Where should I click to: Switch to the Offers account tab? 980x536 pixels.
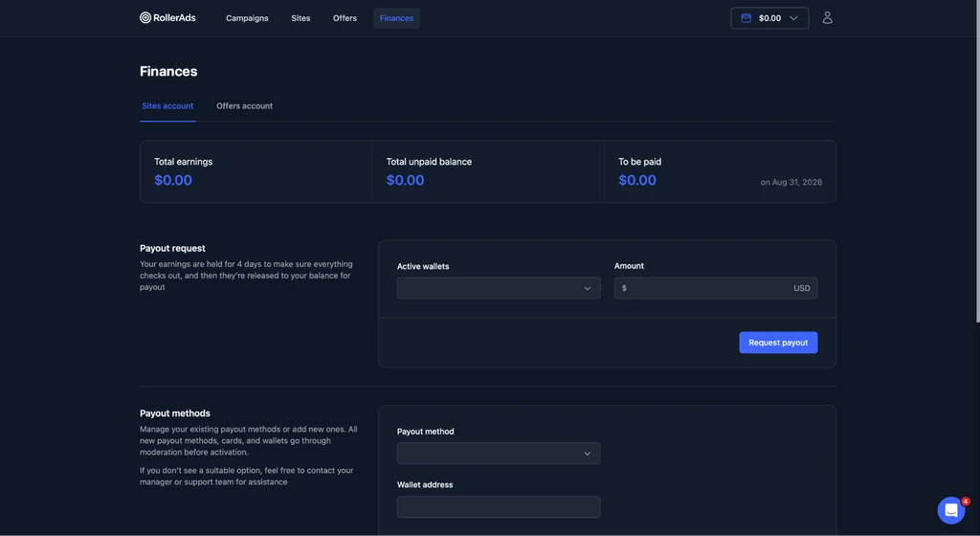244,106
